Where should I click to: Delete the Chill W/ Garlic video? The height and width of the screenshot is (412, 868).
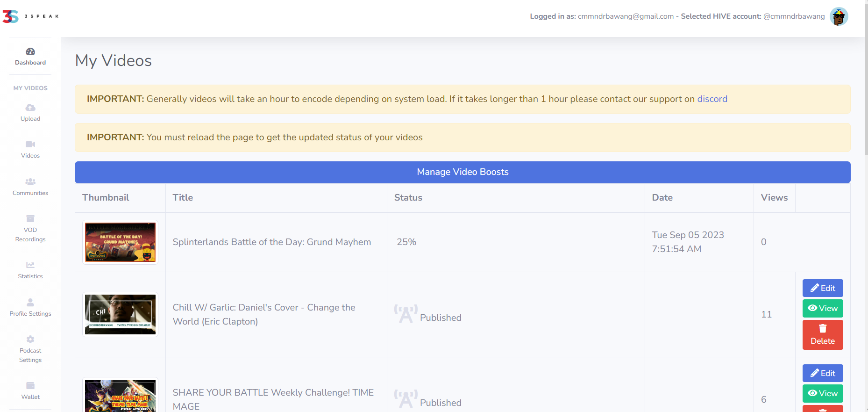point(823,335)
